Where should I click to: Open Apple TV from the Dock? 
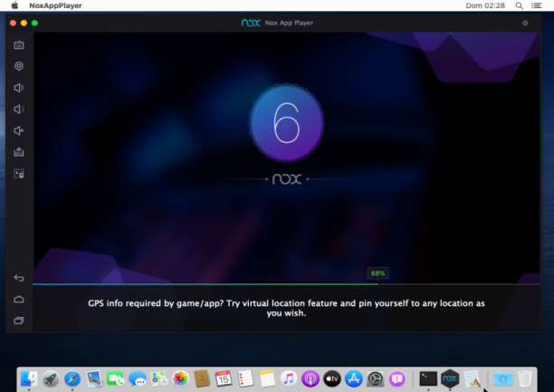point(332,379)
